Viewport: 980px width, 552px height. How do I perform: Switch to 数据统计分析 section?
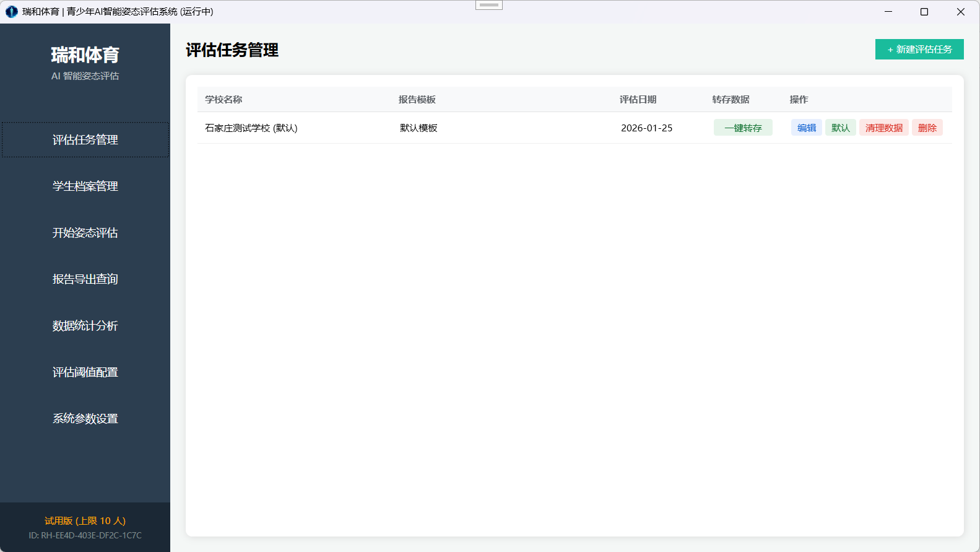[x=85, y=326]
